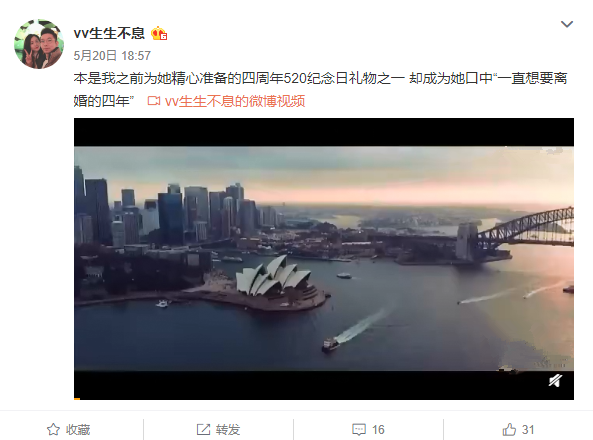Click the 31 likes count
This screenshot has width=593, height=440.
pyautogui.click(x=528, y=430)
